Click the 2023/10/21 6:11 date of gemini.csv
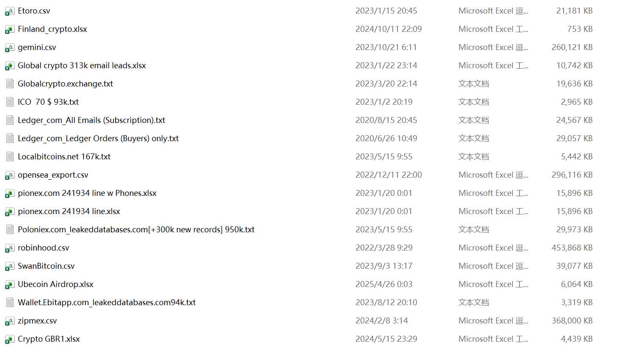The width and height of the screenshot is (644, 351). point(386,47)
